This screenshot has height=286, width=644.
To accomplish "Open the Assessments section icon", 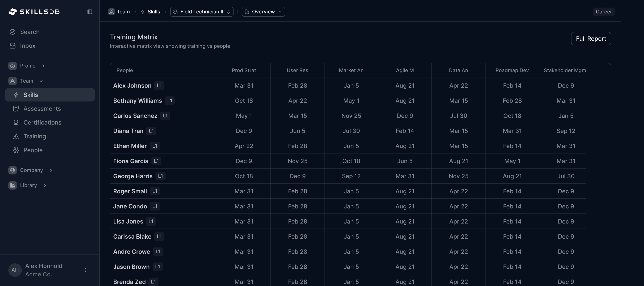I will 16,109.
